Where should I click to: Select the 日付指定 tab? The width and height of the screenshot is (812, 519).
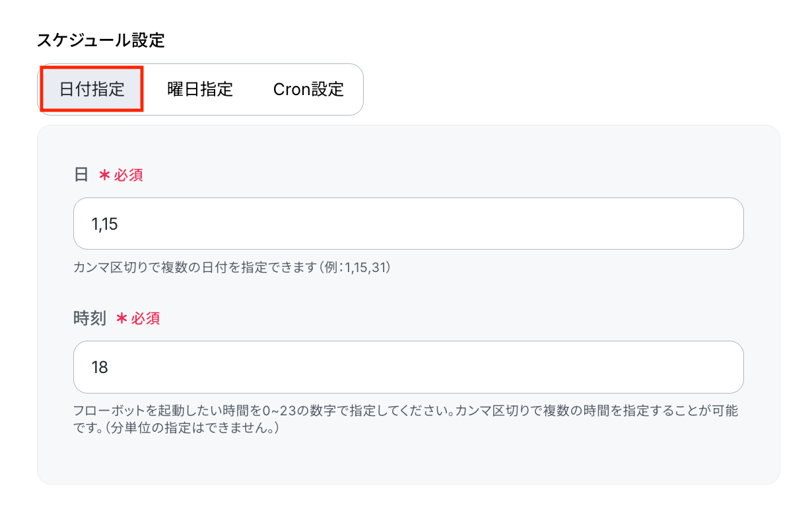(x=92, y=89)
